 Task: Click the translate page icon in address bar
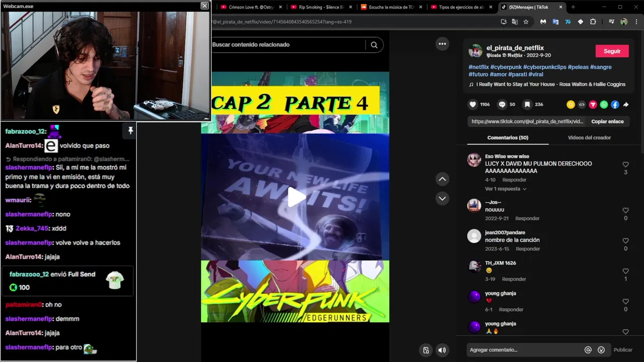click(515, 22)
